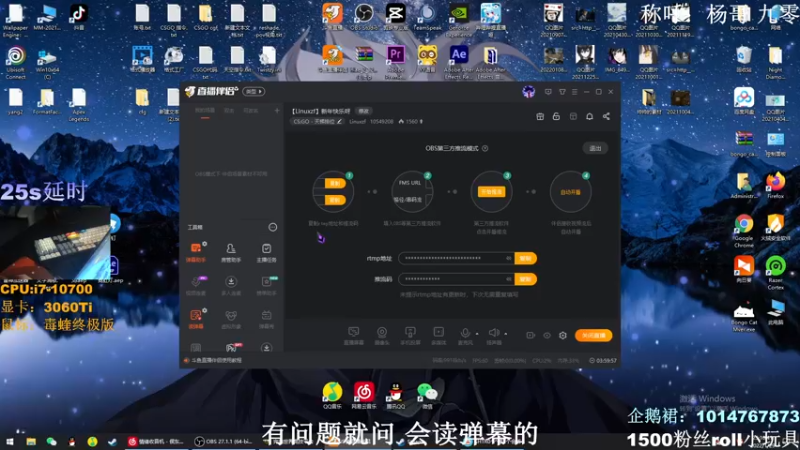Click the lower 复制 button in the step 1 circle

point(335,200)
